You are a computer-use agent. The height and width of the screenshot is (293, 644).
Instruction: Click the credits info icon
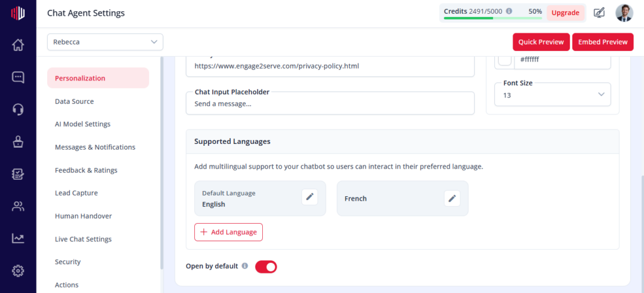[x=509, y=11]
